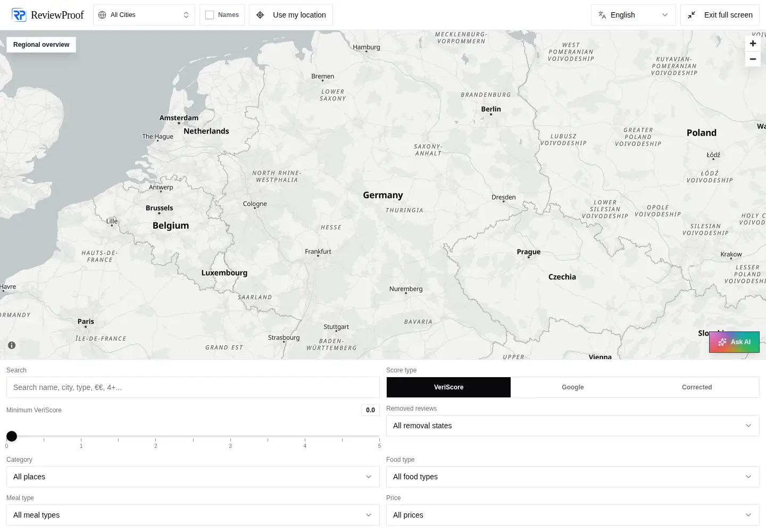The image size is (766, 532).
Task: Click the Frankfurt label on the map
Action: [x=318, y=252]
